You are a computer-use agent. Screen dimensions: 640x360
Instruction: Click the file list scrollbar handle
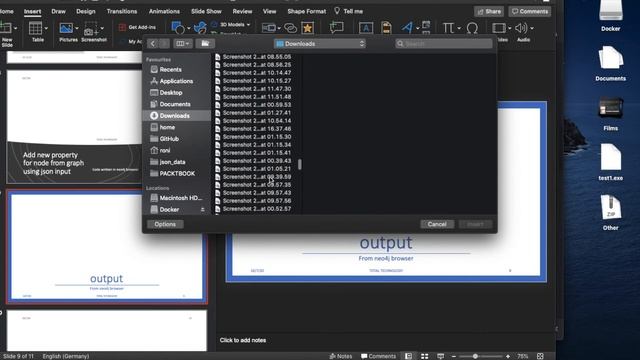click(x=300, y=164)
